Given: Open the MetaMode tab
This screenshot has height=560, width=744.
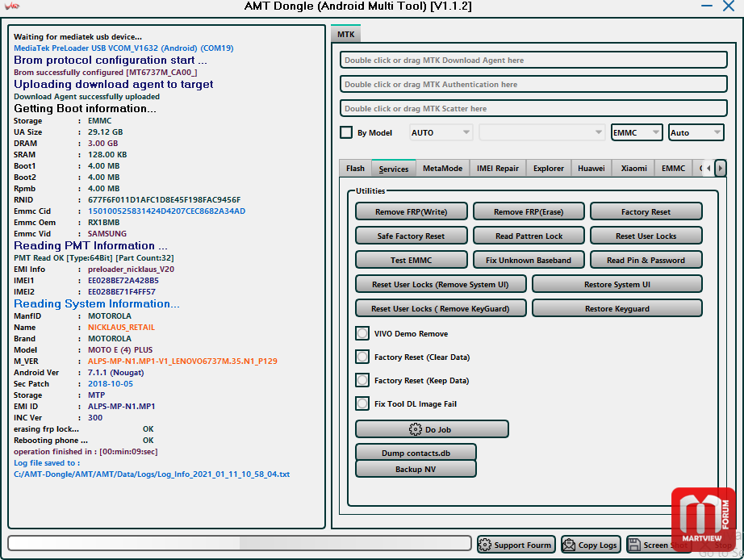Looking at the screenshot, I should (x=443, y=168).
